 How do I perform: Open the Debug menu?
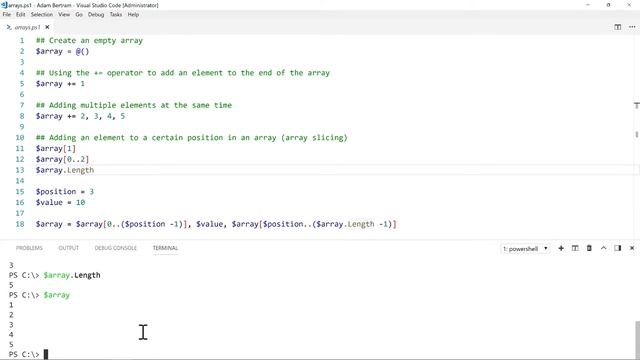click(96, 14)
